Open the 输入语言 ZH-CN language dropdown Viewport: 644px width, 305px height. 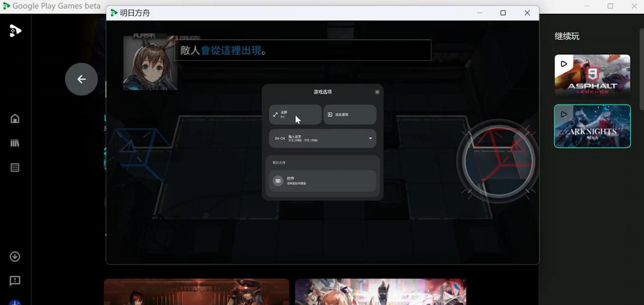[323, 138]
